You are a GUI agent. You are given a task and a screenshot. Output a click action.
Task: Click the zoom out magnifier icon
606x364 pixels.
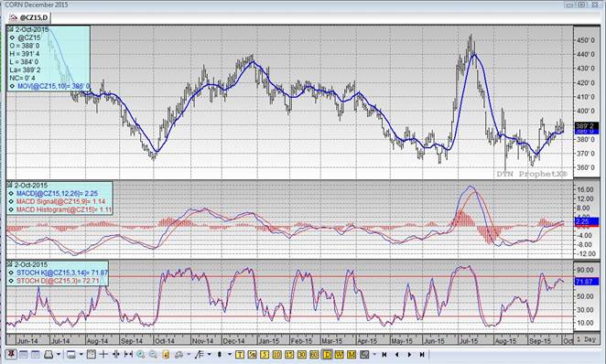153,354
